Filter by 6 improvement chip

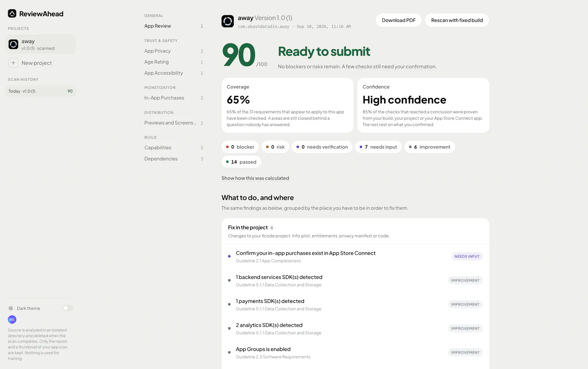pos(430,147)
